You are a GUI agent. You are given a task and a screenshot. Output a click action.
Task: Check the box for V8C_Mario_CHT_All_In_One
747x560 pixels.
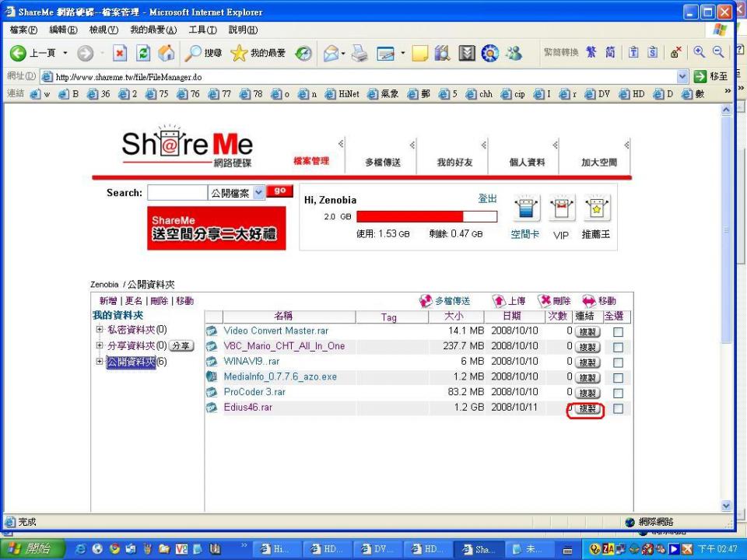[618, 347]
